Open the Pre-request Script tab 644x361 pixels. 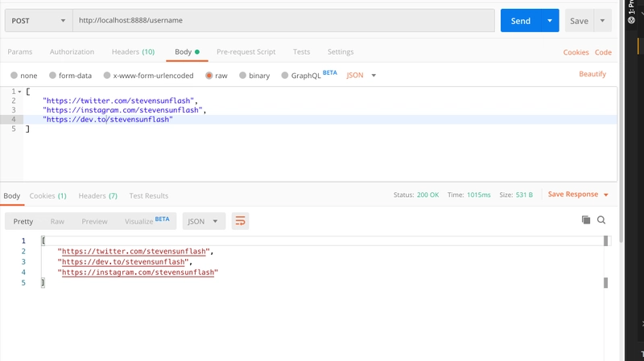(x=246, y=51)
